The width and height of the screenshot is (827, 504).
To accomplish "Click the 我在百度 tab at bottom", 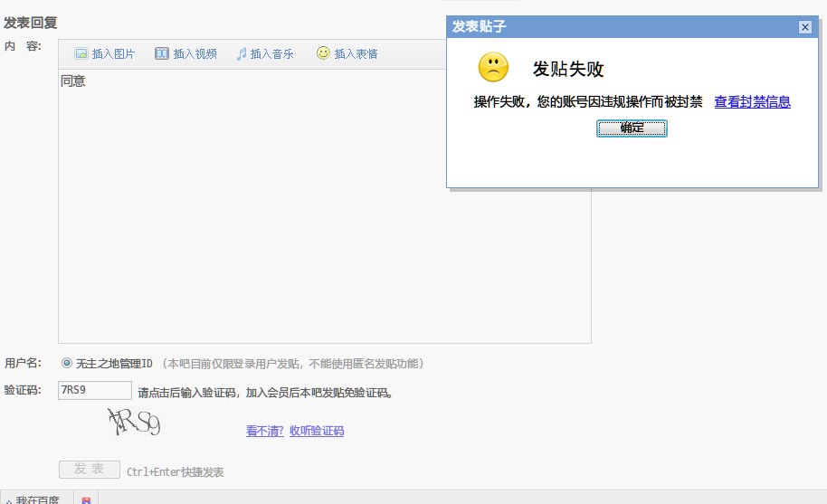I will (37, 499).
